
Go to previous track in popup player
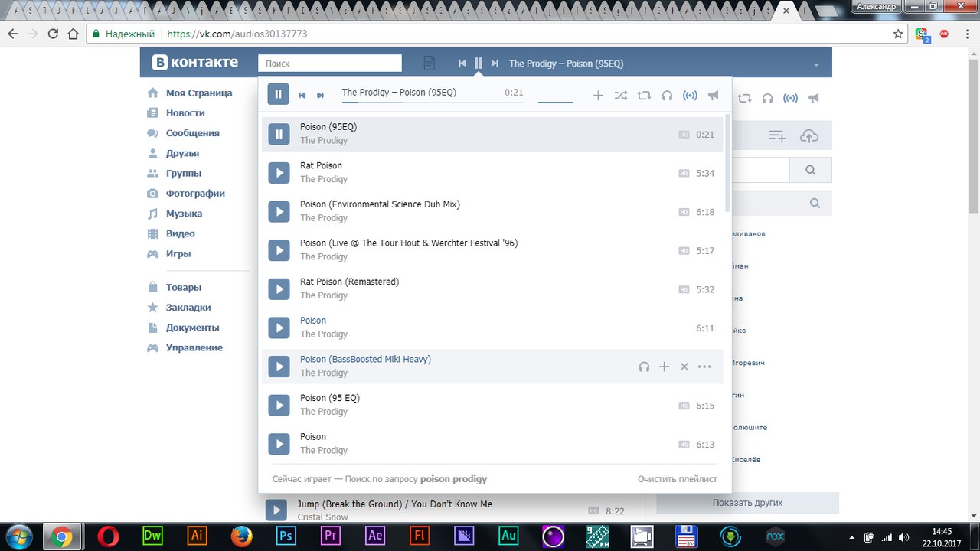tap(302, 95)
